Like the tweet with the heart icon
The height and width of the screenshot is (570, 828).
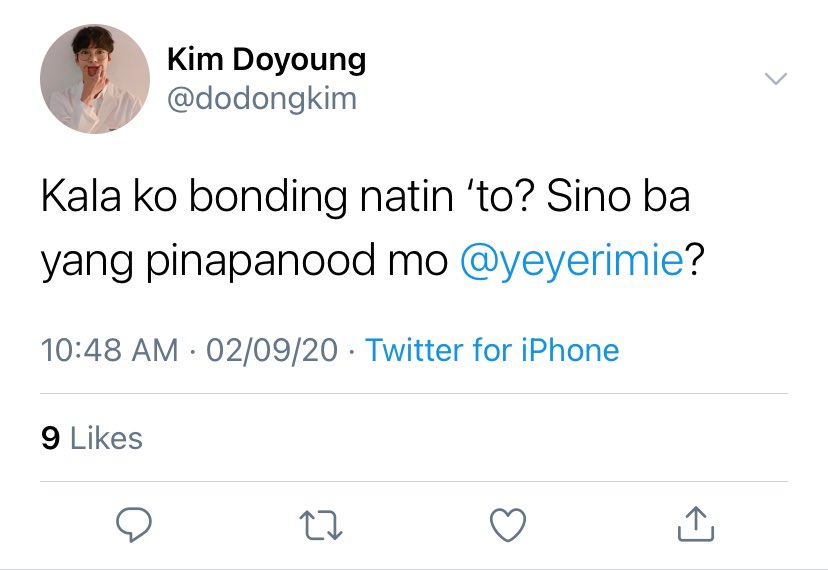pyautogui.click(x=508, y=524)
